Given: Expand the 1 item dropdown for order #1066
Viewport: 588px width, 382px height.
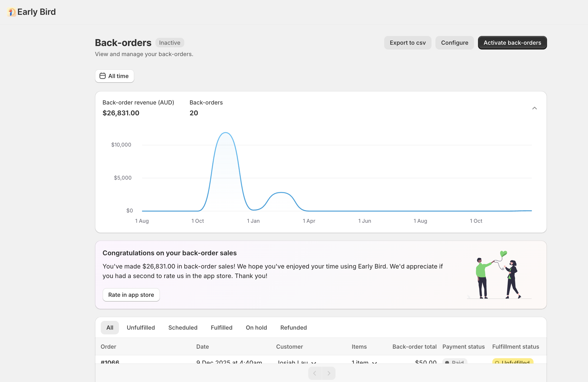Looking at the screenshot, I should pyautogui.click(x=374, y=363).
